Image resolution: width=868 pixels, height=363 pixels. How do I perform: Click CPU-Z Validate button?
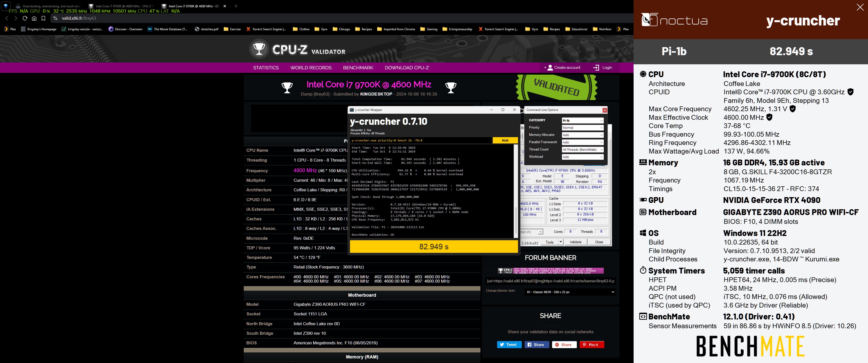575,242
